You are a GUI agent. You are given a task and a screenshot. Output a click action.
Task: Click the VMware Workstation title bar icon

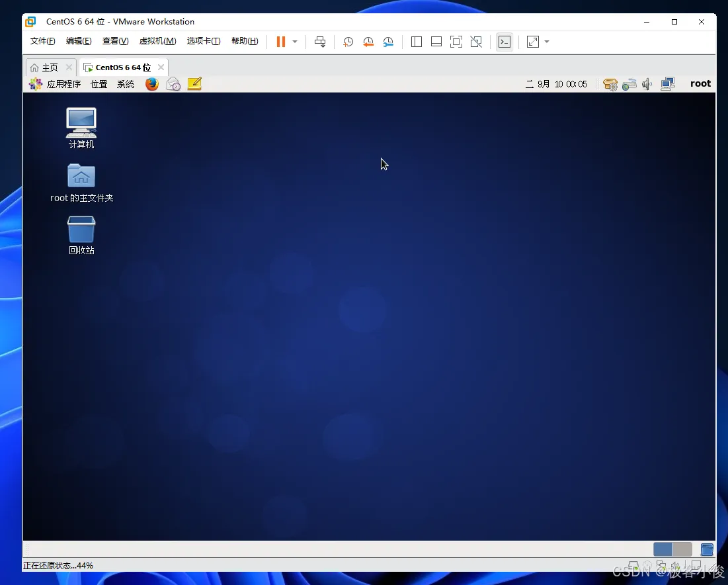coord(30,22)
